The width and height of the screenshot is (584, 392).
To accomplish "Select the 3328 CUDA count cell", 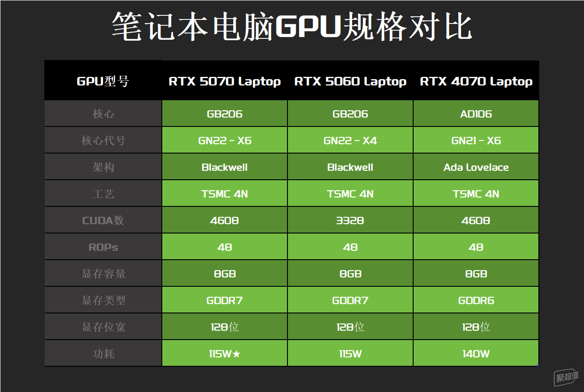I will 350,220.
